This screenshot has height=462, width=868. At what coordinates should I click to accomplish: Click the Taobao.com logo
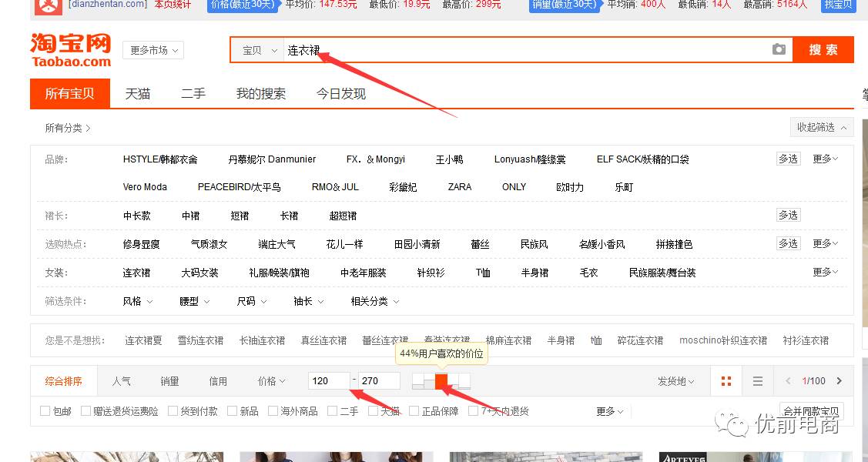point(71,50)
